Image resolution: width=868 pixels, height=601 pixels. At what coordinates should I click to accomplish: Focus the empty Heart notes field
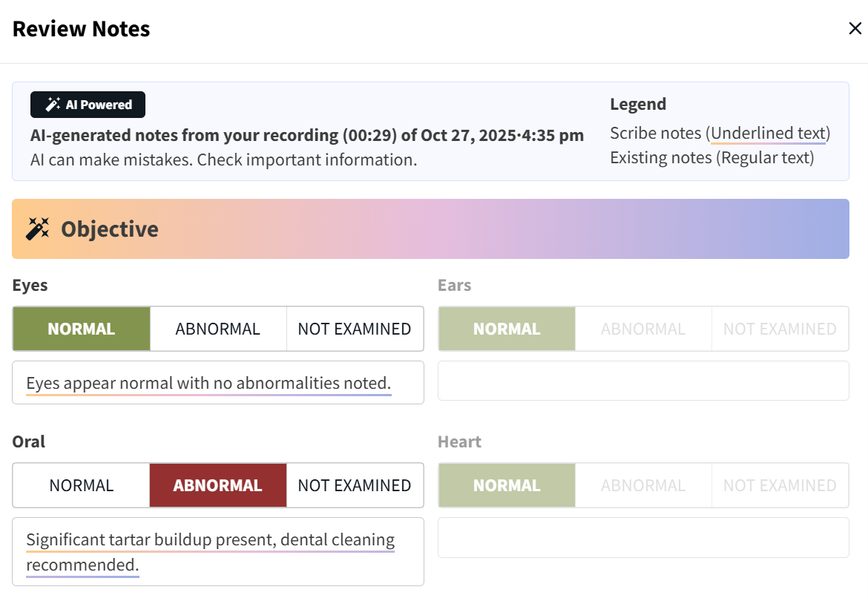(643, 537)
